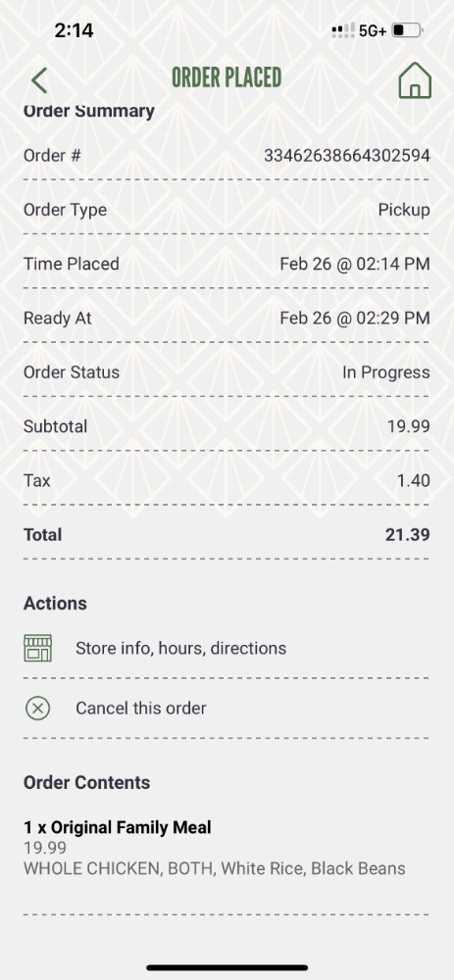Tap the back arrow icon
Viewport: 454px width, 980px height.
pyautogui.click(x=39, y=80)
